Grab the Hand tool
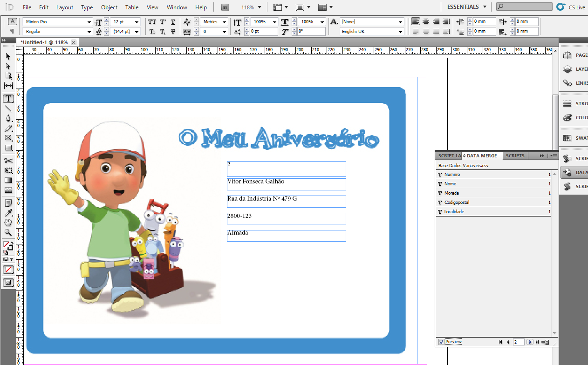The height and width of the screenshot is (365, 588). point(8,223)
